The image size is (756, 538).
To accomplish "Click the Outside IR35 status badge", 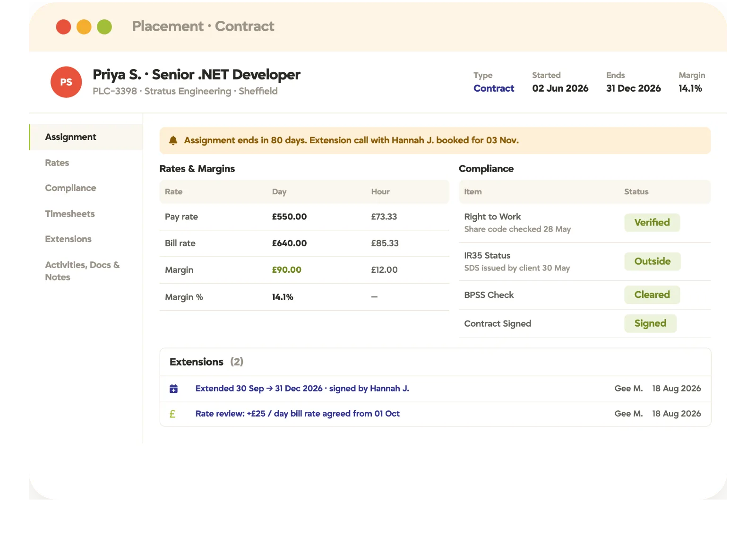I will (x=653, y=261).
